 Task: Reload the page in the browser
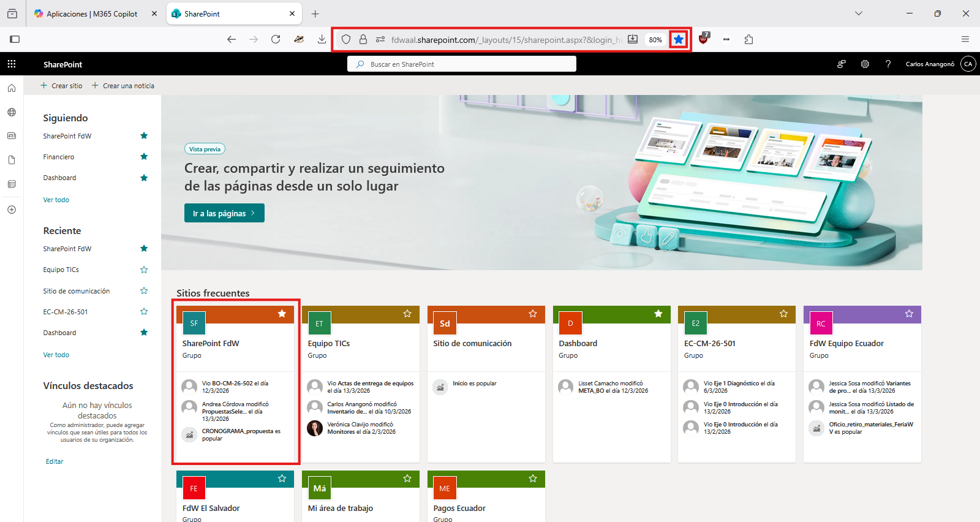[276, 39]
